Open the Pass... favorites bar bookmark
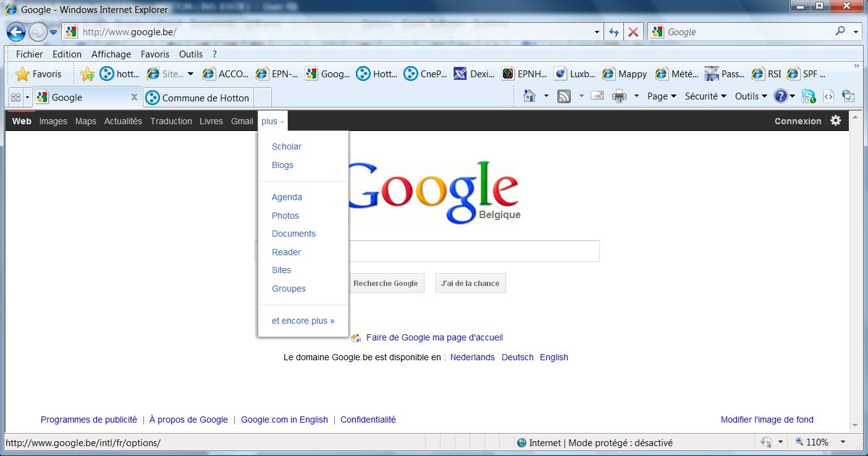The image size is (868, 456). pos(725,74)
